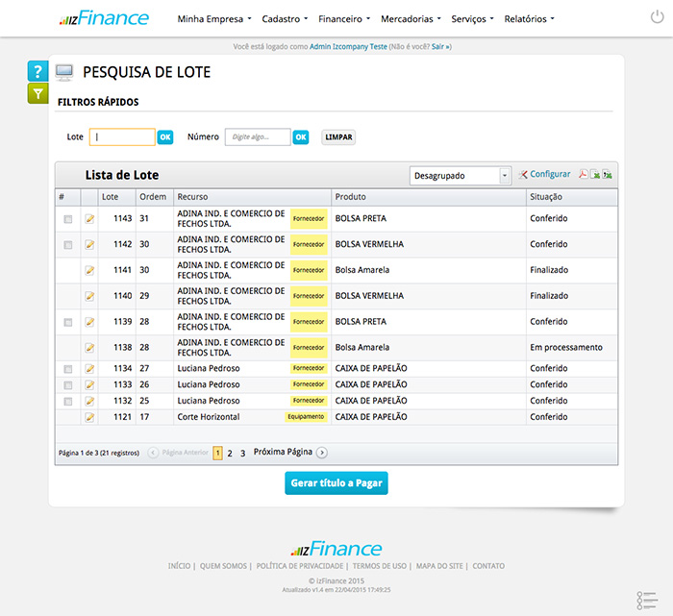Export the lot list as PDF

click(x=583, y=175)
